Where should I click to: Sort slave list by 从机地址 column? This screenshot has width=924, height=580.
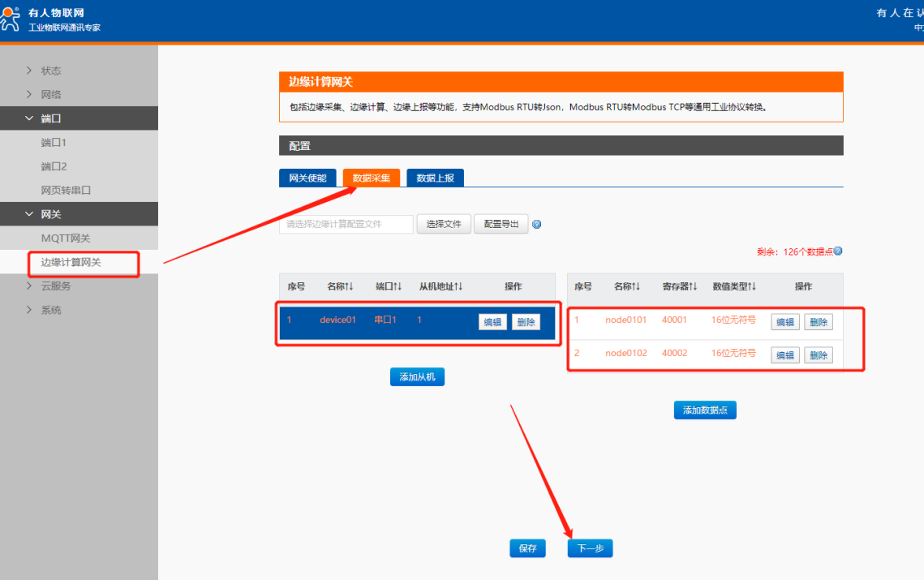[x=441, y=286]
